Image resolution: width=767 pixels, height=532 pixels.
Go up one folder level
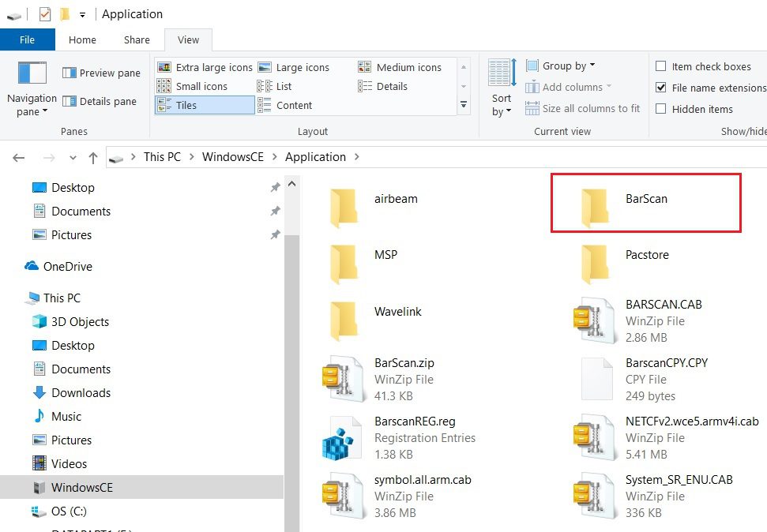tap(93, 157)
